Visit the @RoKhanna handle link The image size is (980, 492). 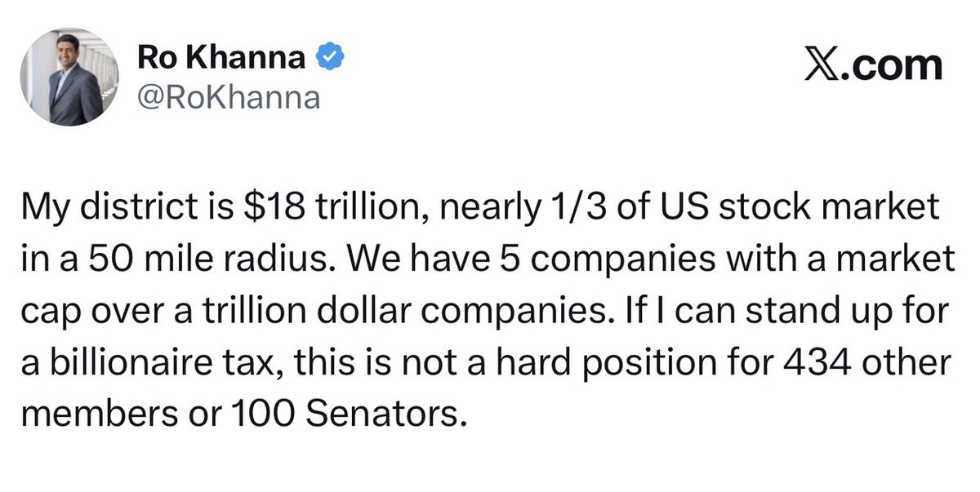tap(228, 99)
